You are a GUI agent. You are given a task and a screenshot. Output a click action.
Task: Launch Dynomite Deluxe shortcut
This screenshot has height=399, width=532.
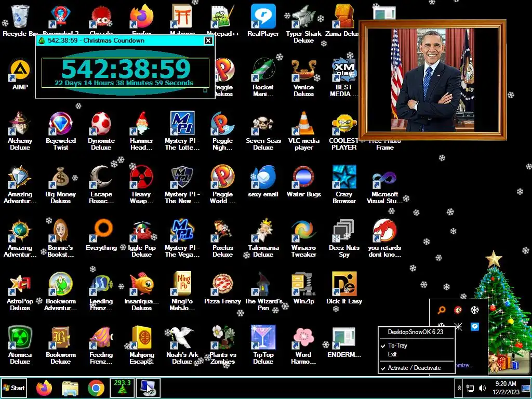tap(101, 131)
